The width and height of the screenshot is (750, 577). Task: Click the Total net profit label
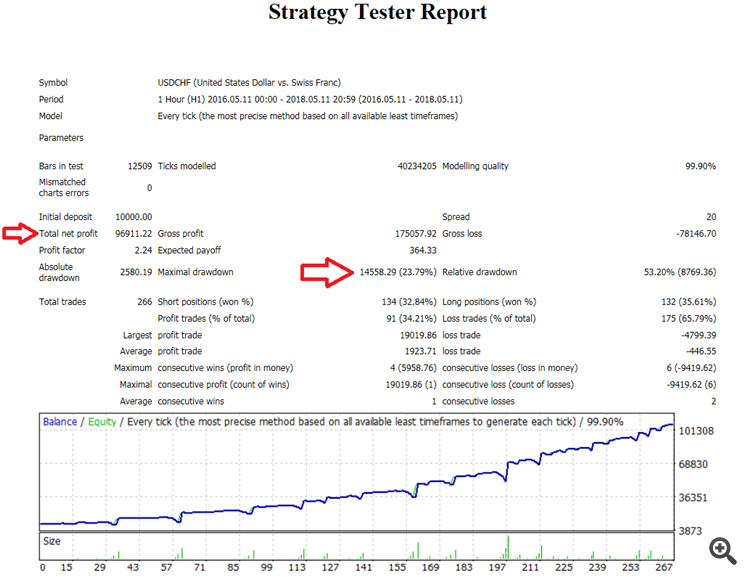tap(68, 233)
